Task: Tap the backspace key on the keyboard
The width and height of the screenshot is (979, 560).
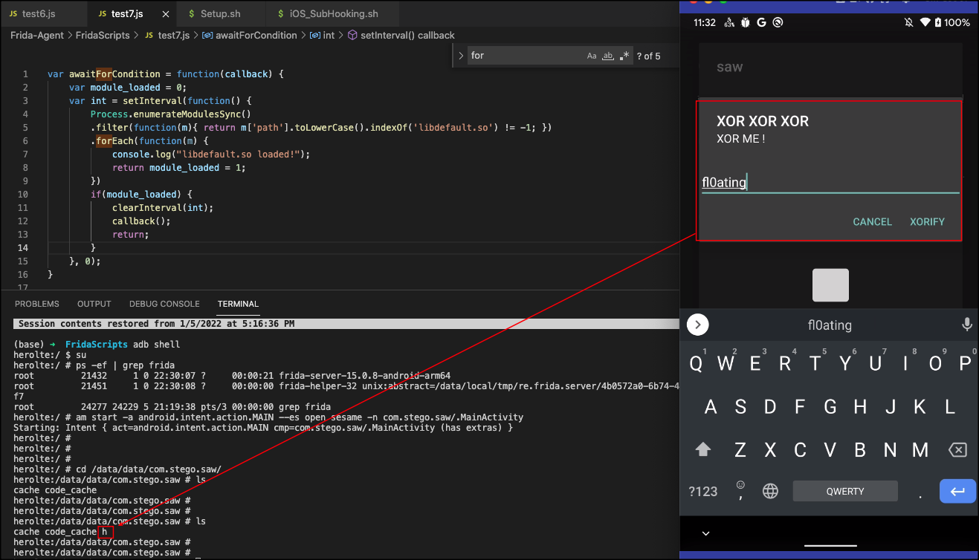Action: [x=957, y=449]
